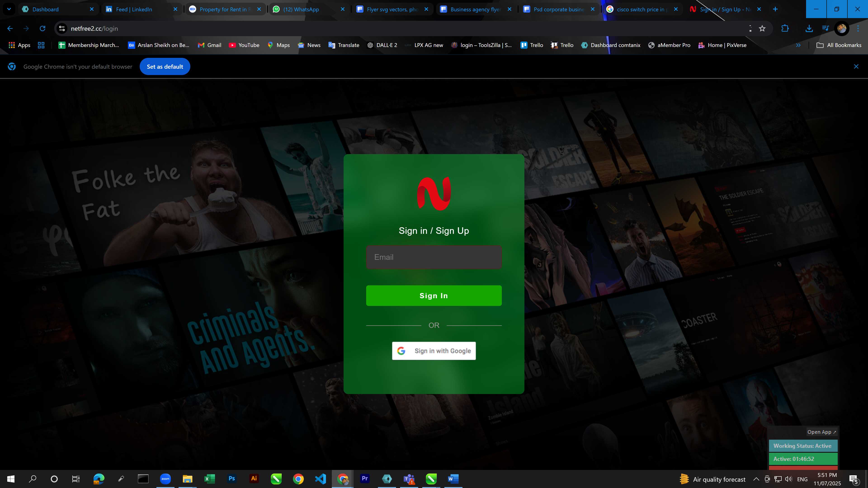Screen dimensions: 868x488
Task: Click Set as default button
Action: point(165,66)
